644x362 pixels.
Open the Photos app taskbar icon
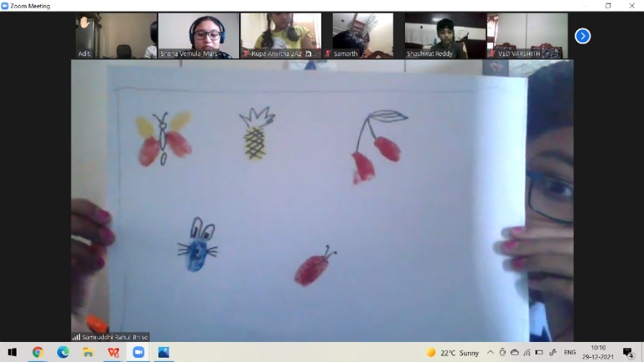pyautogui.click(x=163, y=352)
